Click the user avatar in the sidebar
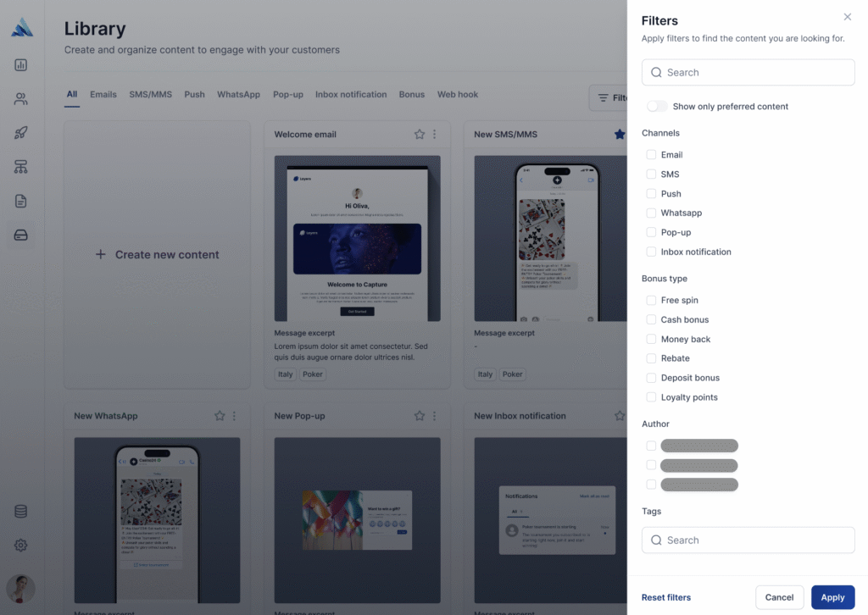Viewport: 868px width, 615px height. coord(20,589)
